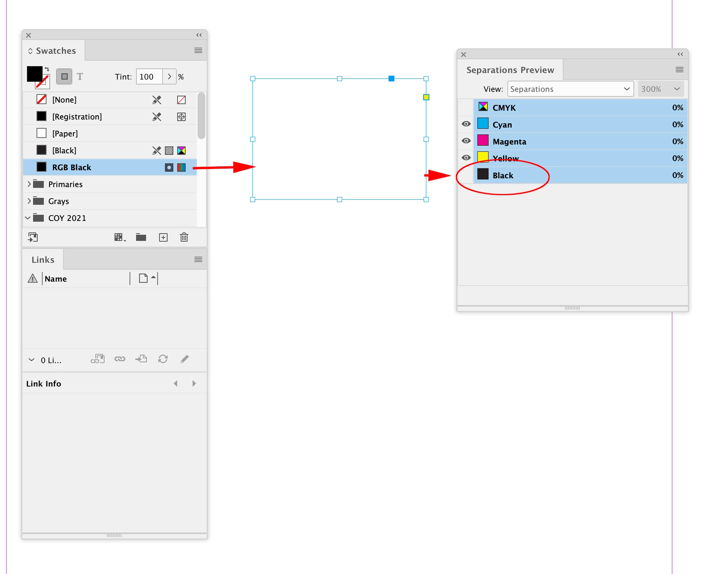
Task: Collapse the Swatches panel with double arrows
Action: [199, 35]
